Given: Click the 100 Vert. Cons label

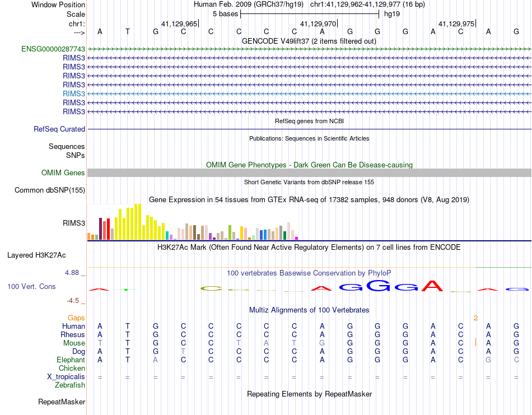Looking at the screenshot, I should [31, 286].
